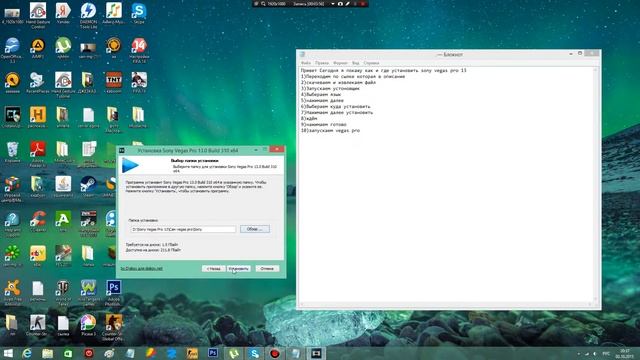Image resolution: width=640 pixels, height=360 pixels.
Task: Switch to Skype in the taskbar
Action: (254, 353)
